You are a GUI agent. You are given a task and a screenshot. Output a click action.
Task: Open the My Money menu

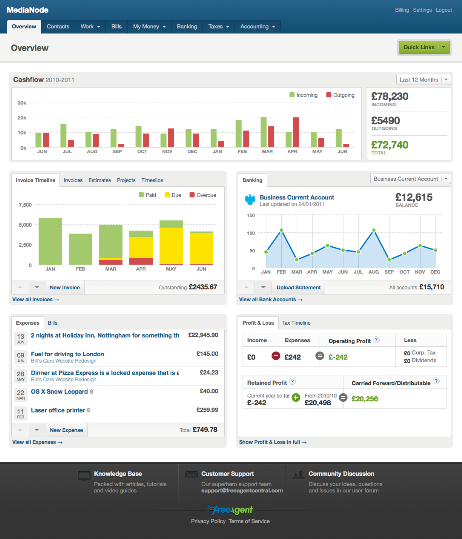click(x=149, y=26)
